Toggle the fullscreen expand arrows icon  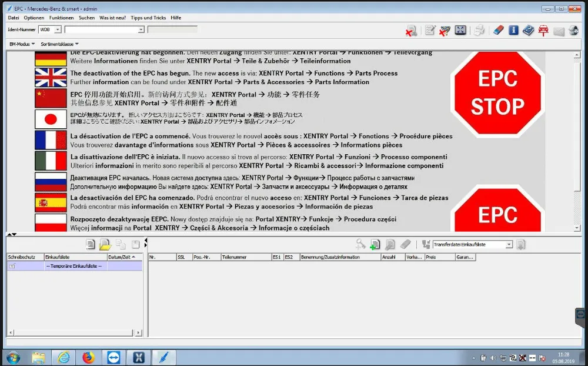tap(460, 30)
